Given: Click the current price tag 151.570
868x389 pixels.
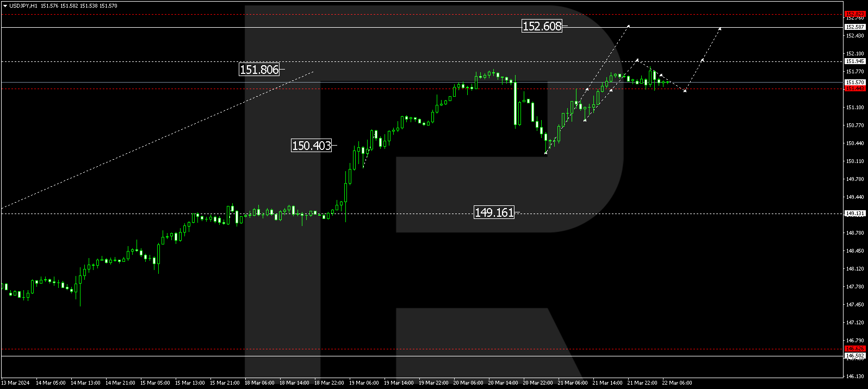Looking at the screenshot, I should pyautogui.click(x=855, y=82).
